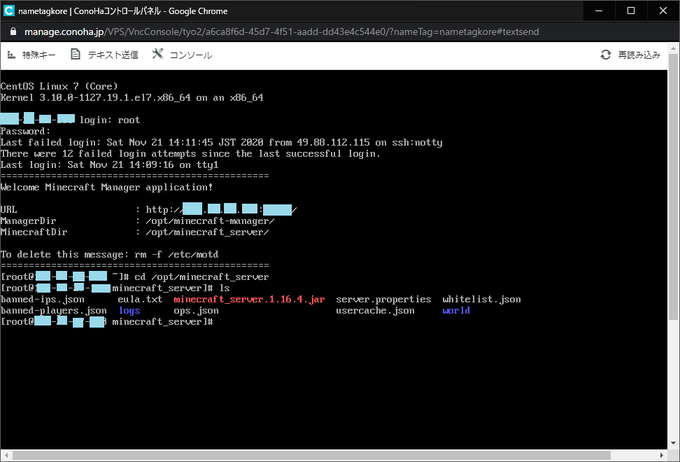Click the 'cd /opt/minecraft_server' command line
680x462 pixels.
(202, 277)
